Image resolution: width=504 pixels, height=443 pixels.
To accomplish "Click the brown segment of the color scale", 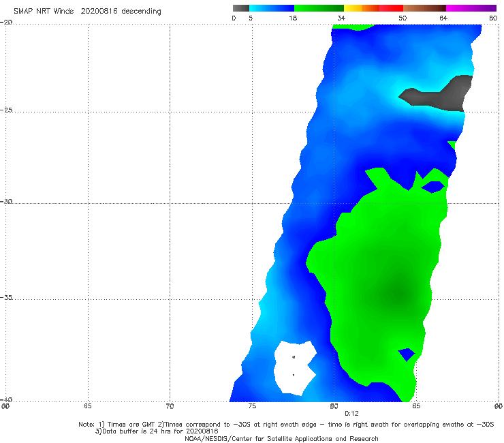I will tap(424, 8).
